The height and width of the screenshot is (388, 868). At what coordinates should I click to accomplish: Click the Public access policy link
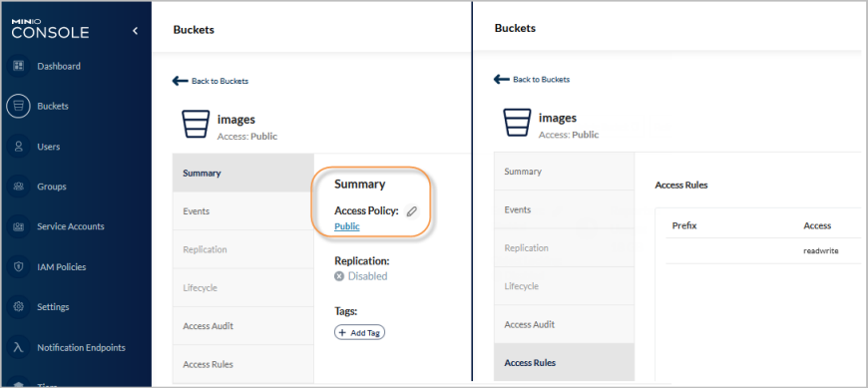[x=347, y=226]
